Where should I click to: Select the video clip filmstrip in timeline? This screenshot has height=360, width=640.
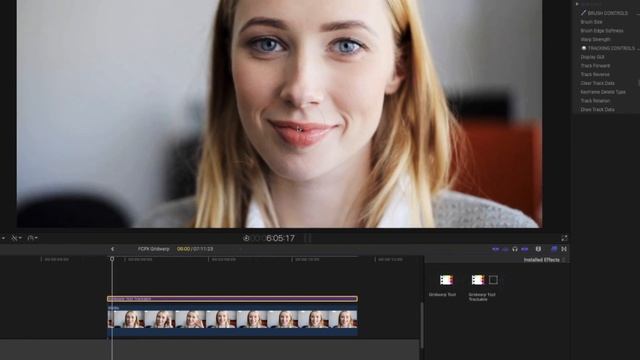tap(232, 319)
